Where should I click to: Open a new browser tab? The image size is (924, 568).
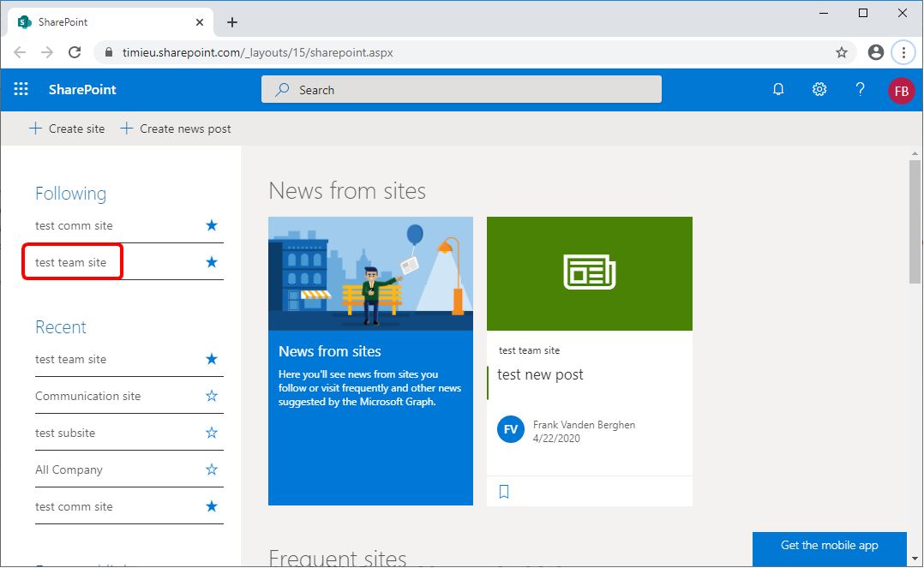click(x=232, y=22)
